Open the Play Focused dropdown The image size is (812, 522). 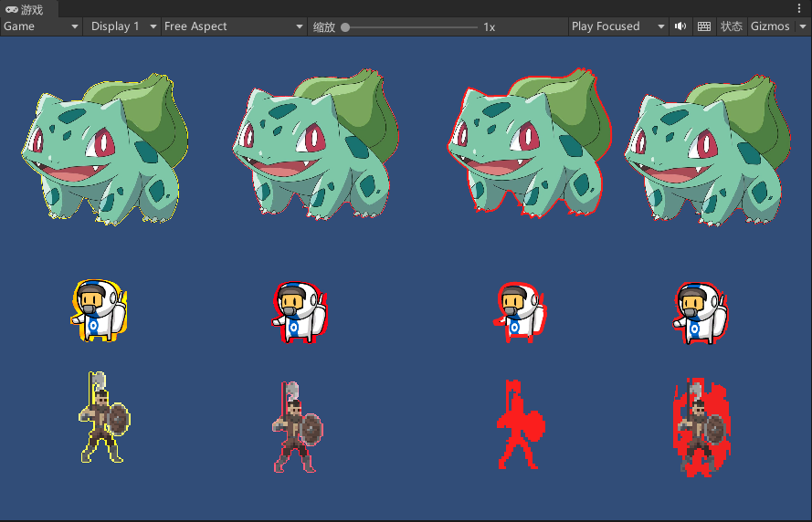618,26
